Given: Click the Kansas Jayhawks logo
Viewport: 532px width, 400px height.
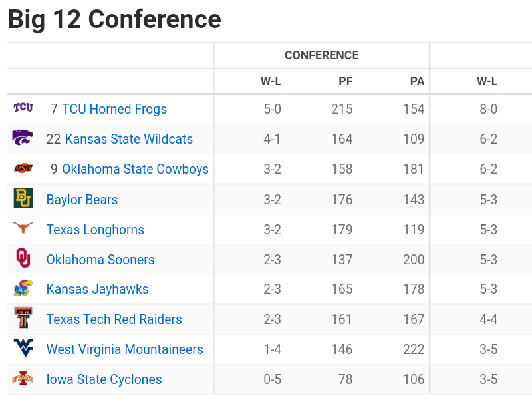Looking at the screenshot, I should click(x=23, y=288).
